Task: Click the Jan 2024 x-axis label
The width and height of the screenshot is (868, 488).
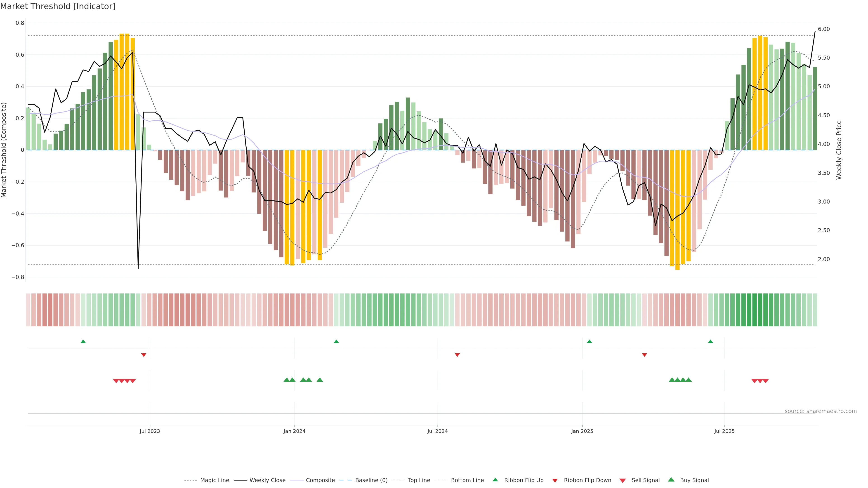Action: coord(294,431)
